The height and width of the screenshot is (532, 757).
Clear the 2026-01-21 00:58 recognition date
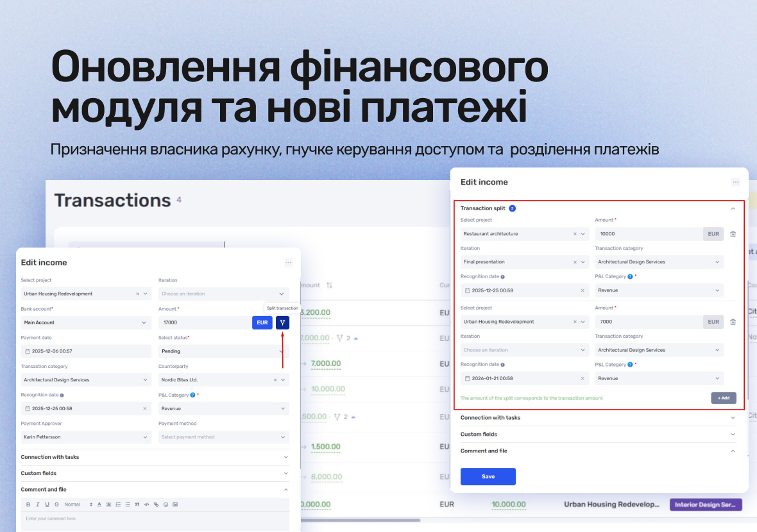583,379
